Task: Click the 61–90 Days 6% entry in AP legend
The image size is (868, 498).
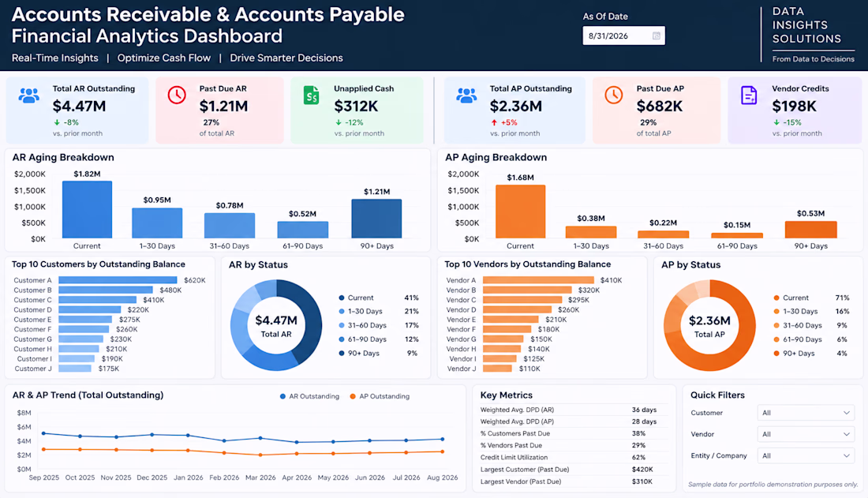Action: pyautogui.click(x=811, y=339)
